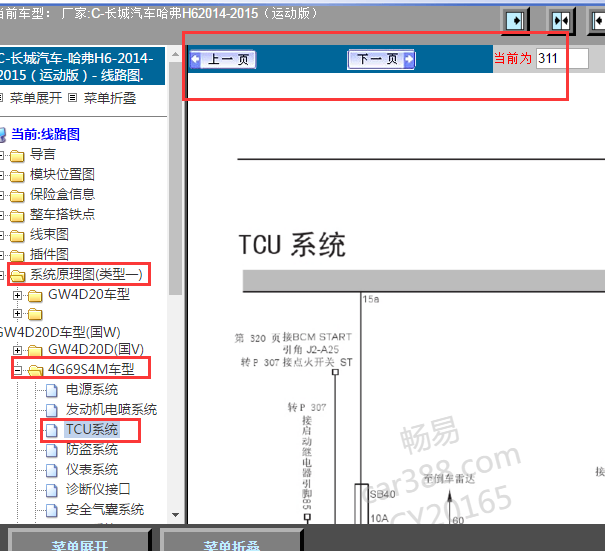
Task: Click the folder icon beside 整车搭铁点
Action: tap(17, 216)
